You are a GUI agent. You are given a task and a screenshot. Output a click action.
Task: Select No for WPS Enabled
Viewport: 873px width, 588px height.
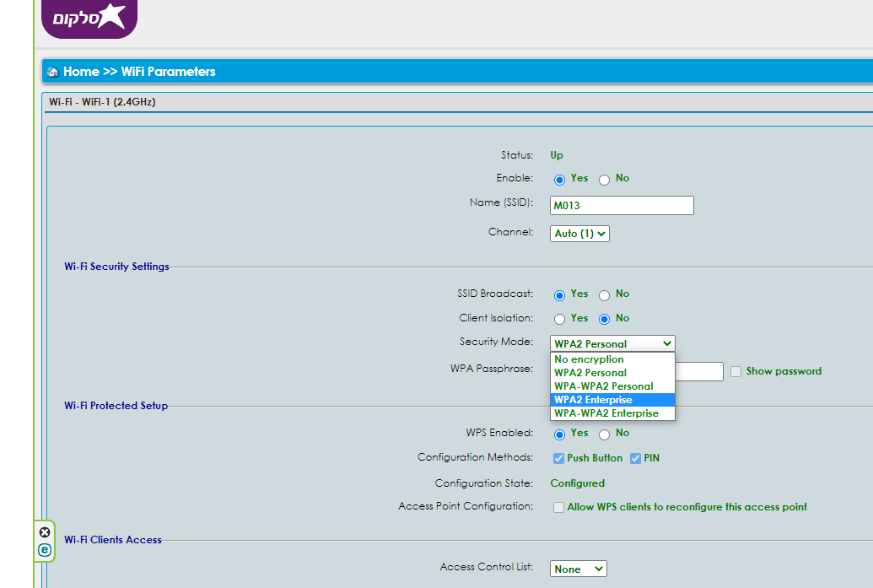point(604,434)
